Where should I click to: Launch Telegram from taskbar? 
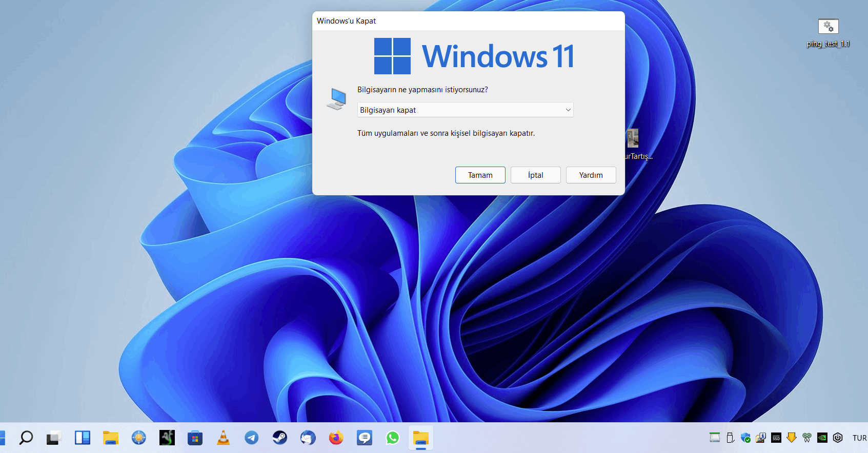click(x=252, y=438)
